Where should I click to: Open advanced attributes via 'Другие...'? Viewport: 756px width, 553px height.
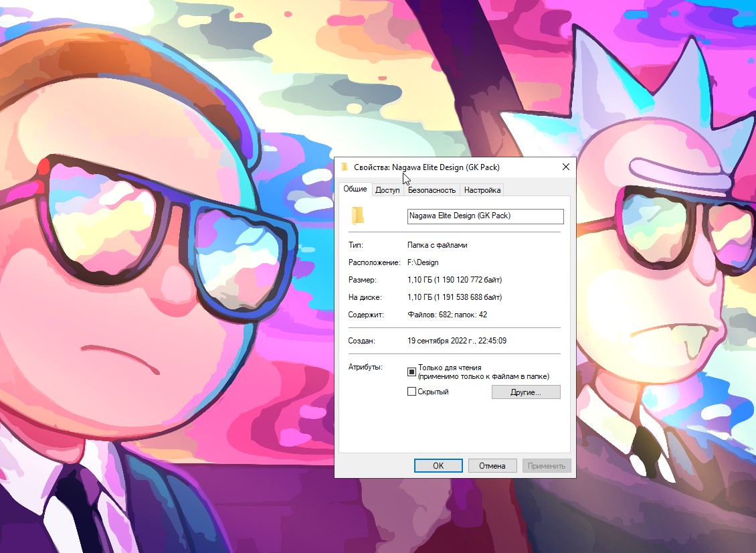(x=526, y=392)
